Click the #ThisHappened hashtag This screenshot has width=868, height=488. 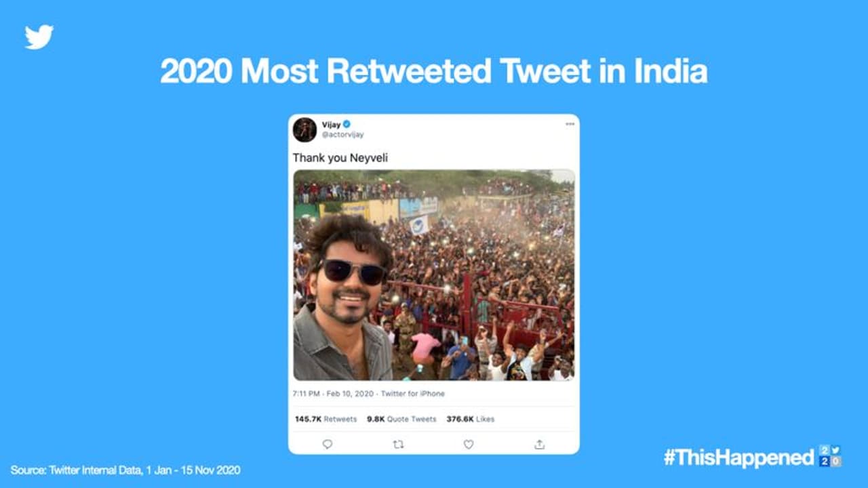click(738, 457)
